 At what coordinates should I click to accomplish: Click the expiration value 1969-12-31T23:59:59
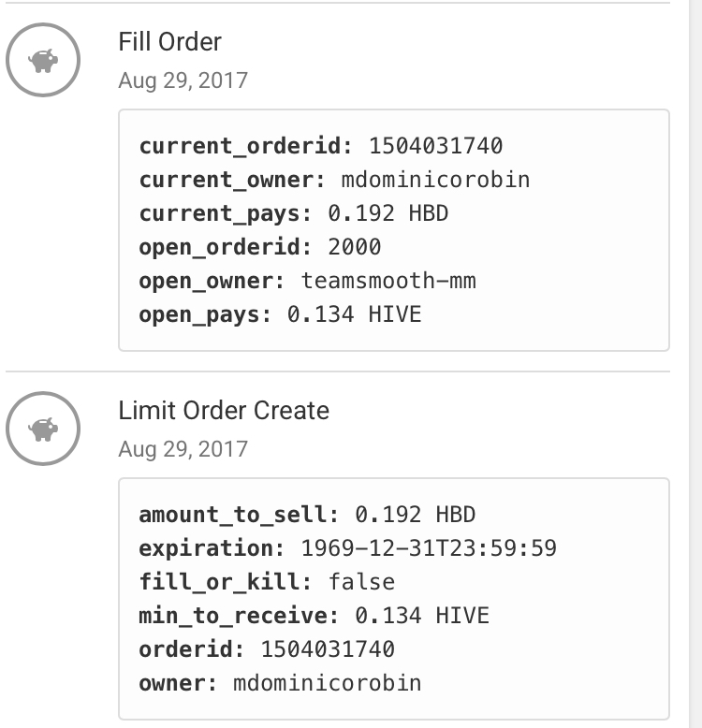[x=429, y=548]
